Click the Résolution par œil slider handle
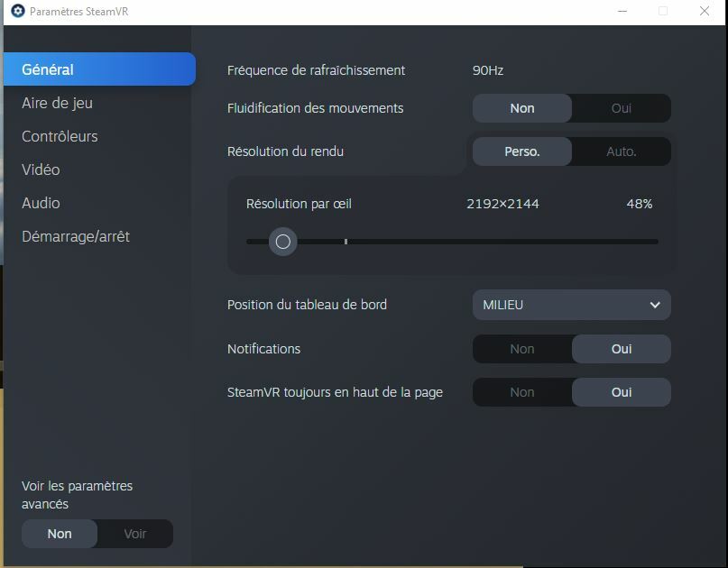Viewport: 728px width, 568px height. [282, 242]
